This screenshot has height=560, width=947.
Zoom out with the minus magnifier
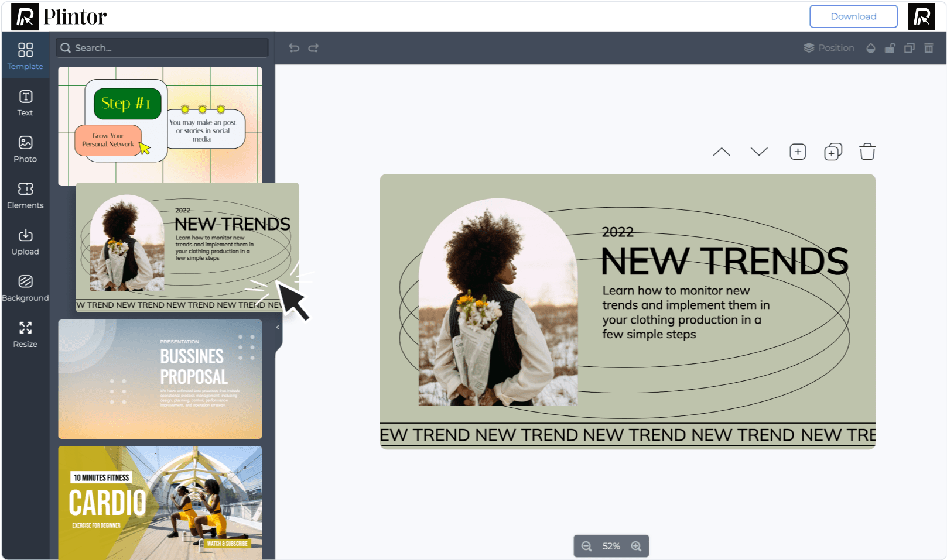tap(586, 546)
